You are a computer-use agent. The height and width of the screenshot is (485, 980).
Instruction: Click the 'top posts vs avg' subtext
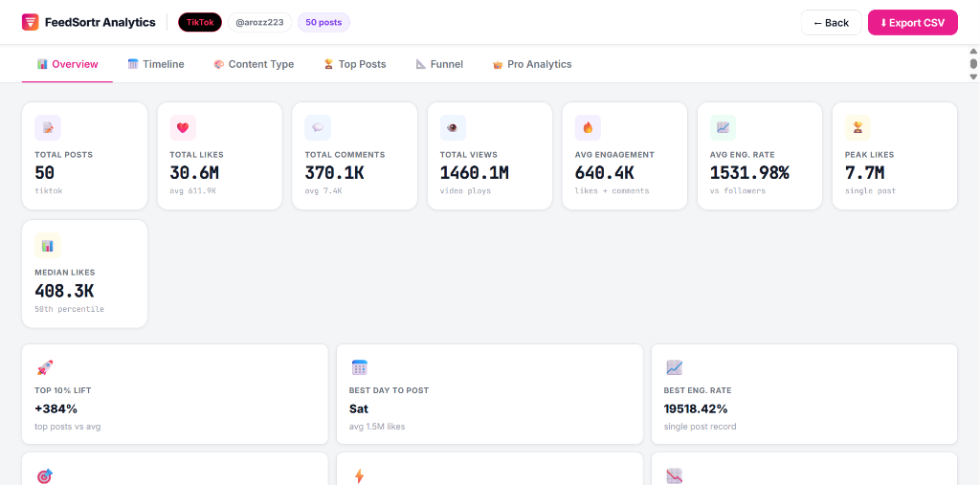68,427
